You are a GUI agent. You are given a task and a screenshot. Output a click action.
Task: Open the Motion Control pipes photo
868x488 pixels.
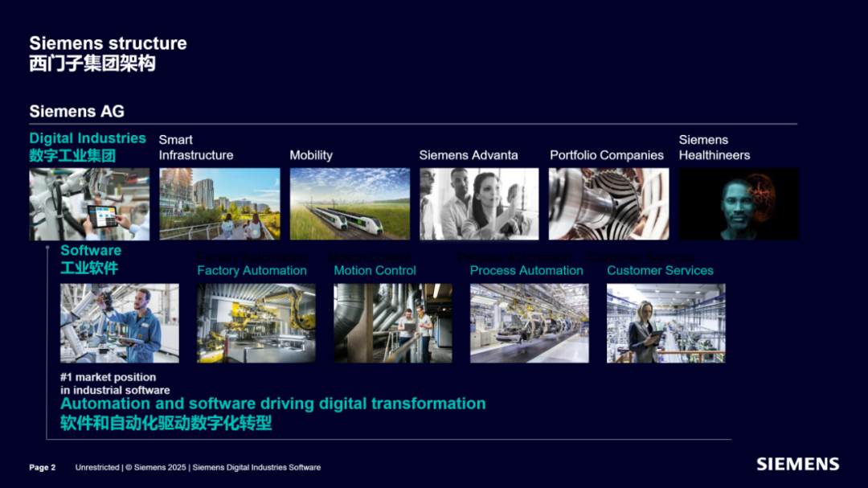(x=393, y=323)
